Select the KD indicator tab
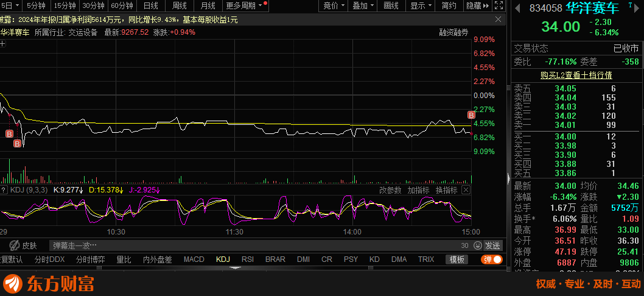Viewport: 644px width, 296px height. coord(374,259)
